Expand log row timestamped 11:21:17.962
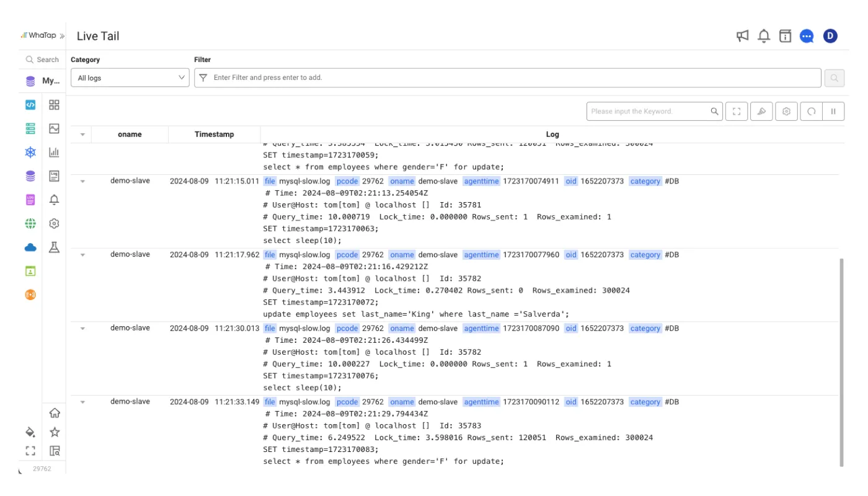Viewport: 868px width, 496px height. coord(82,255)
